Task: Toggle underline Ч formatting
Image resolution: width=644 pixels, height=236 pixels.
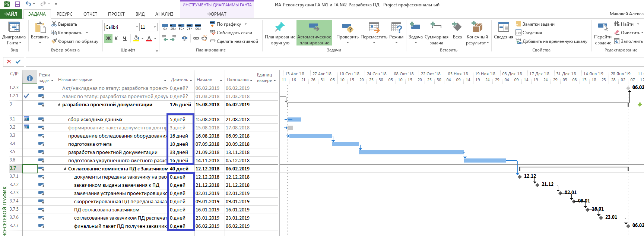Action: [124, 38]
